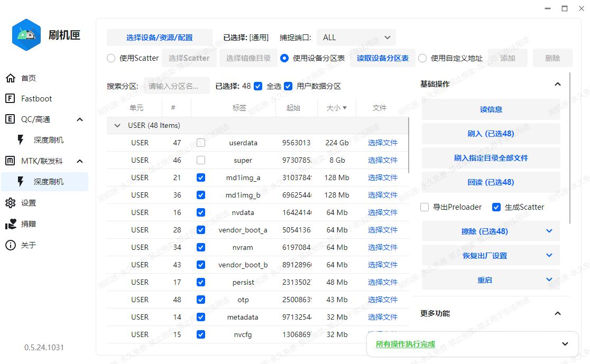Select lightning icon under MTK/联发科
This screenshot has height=364, width=590.
[21, 182]
